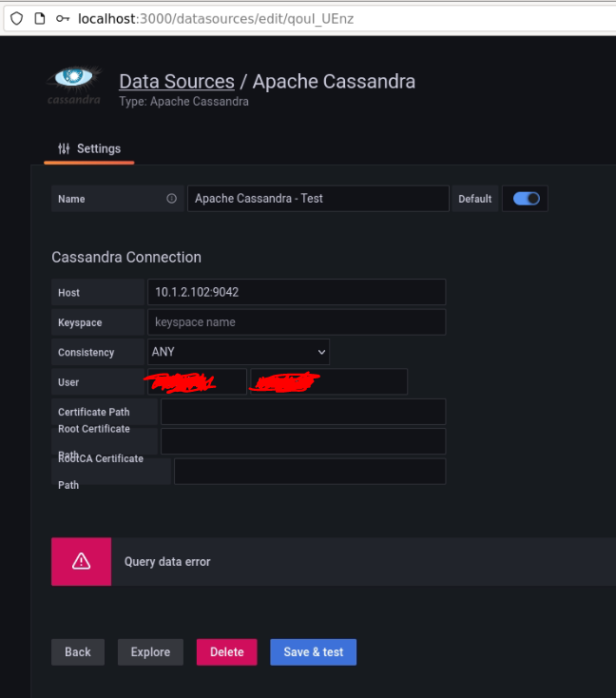Viewport: 616px width, 698px height.
Task: Click the password field next to User
Action: (x=329, y=381)
